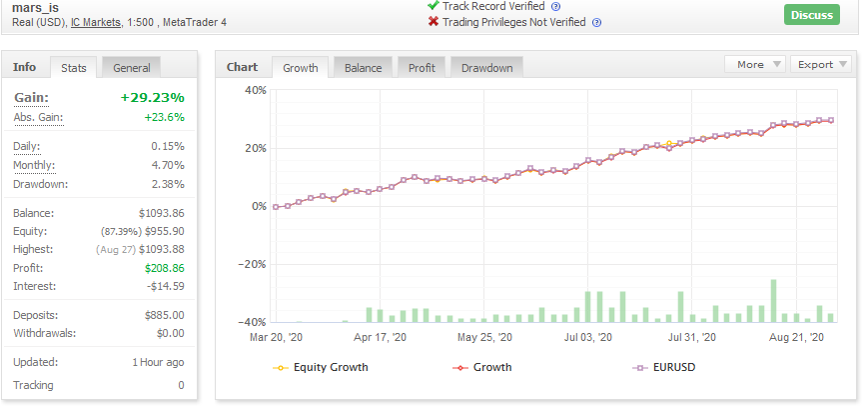Click help icon beside Track Record Verified
This screenshot has width=868, height=409.
[556, 7]
